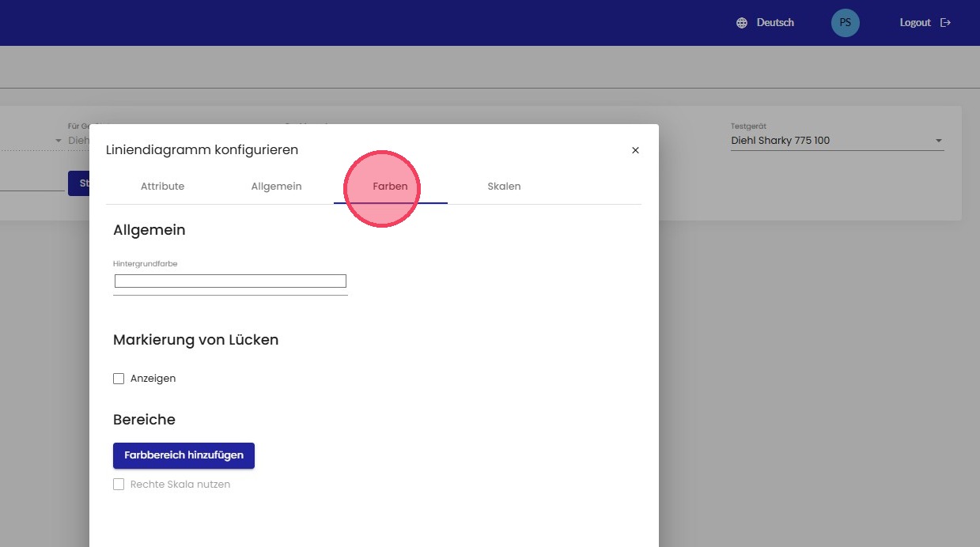Click the Logout text link
Screen dimensions: 980x547
point(914,23)
